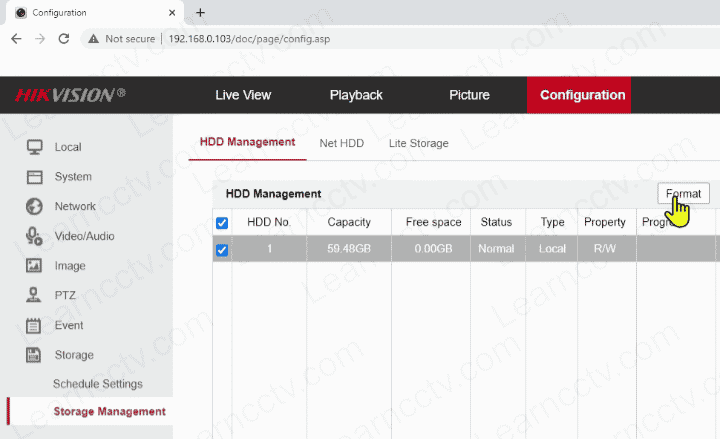Viewport: 720px width, 439px height.
Task: Switch to the Lite Storage tab
Action: pyautogui.click(x=418, y=143)
